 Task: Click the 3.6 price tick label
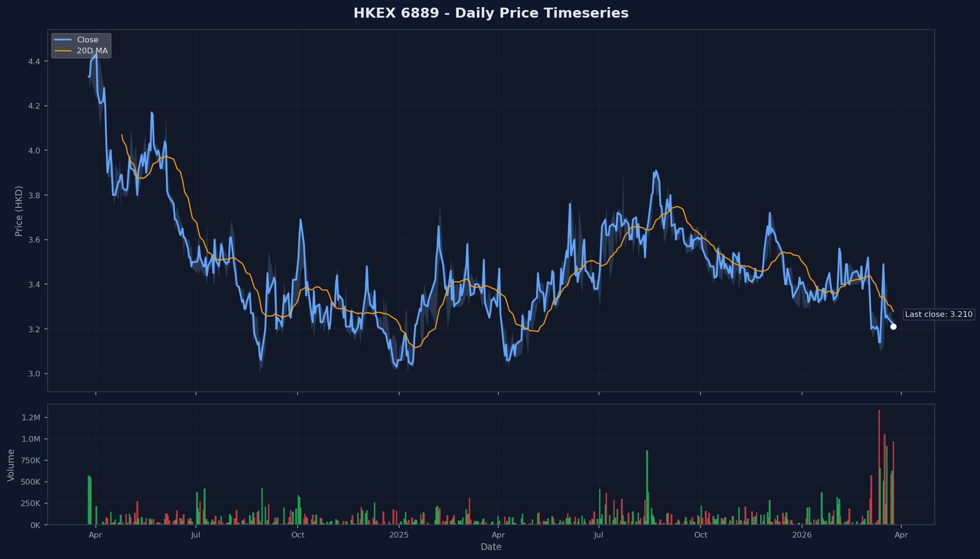pos(34,240)
